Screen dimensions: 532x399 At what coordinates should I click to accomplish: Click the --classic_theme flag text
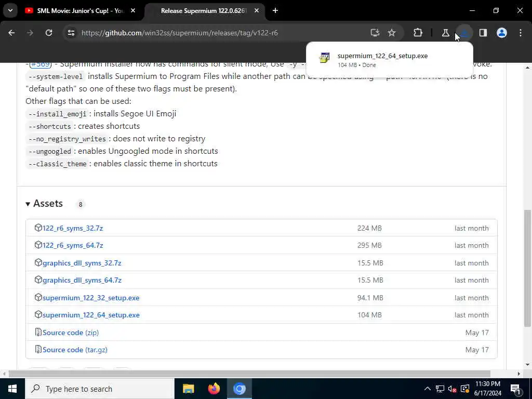[57, 164]
